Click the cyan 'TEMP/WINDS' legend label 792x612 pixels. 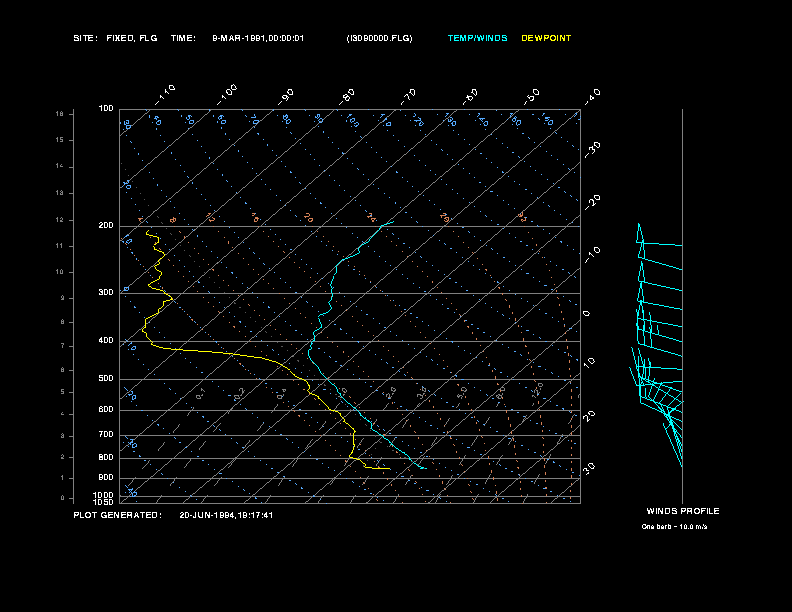(x=477, y=38)
